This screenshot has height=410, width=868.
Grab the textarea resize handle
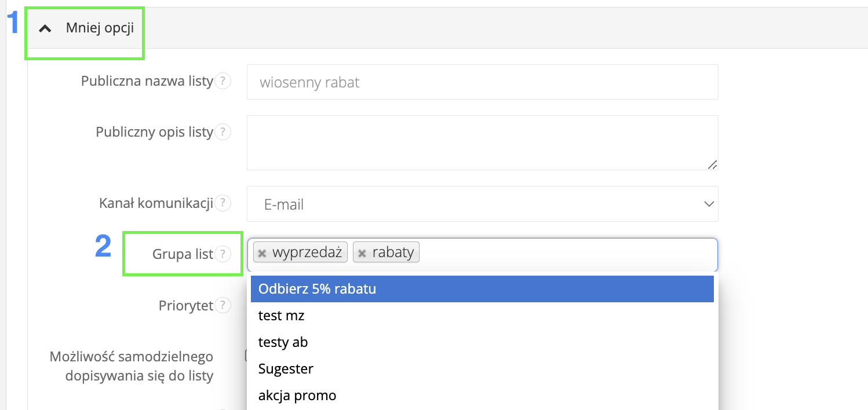tap(712, 164)
